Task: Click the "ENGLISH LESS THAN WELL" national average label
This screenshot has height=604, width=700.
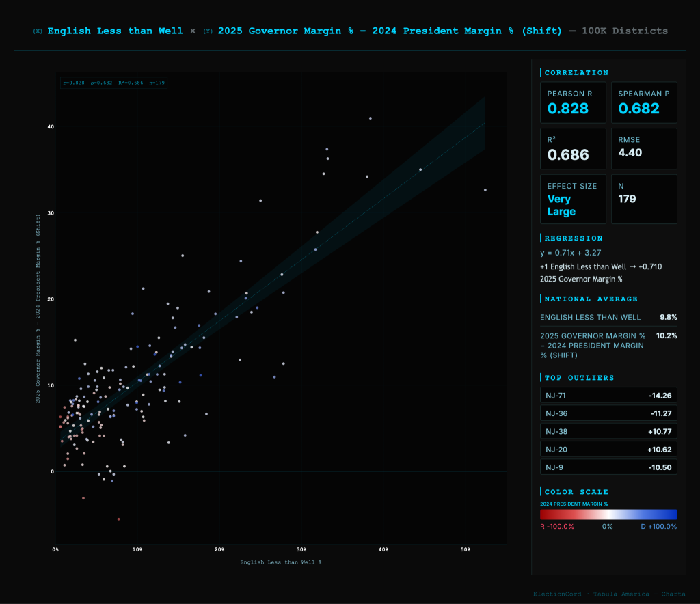Action: (590, 317)
